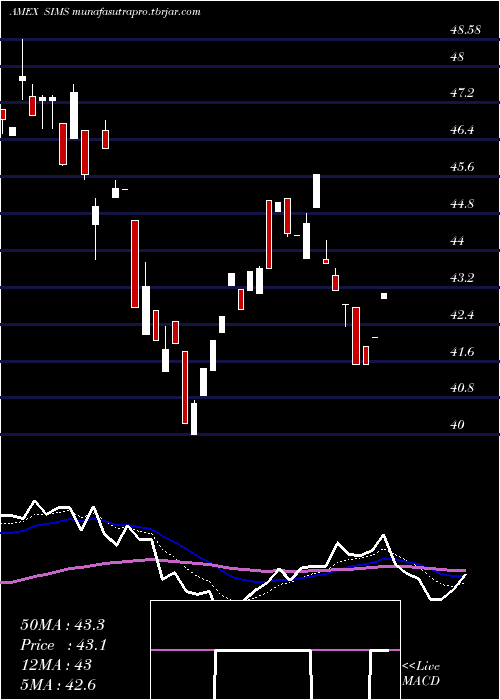Click the 42.4 price axis label

[x=462, y=315]
